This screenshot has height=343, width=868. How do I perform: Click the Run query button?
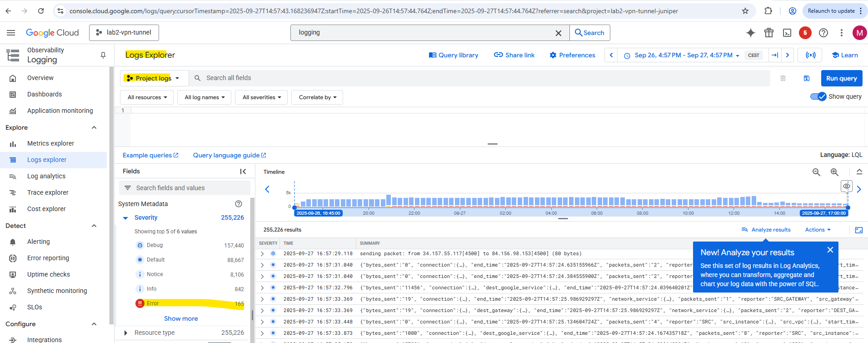click(x=841, y=78)
